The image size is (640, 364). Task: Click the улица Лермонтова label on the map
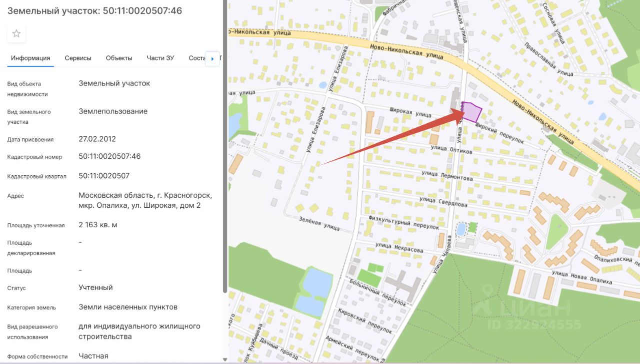(447, 176)
